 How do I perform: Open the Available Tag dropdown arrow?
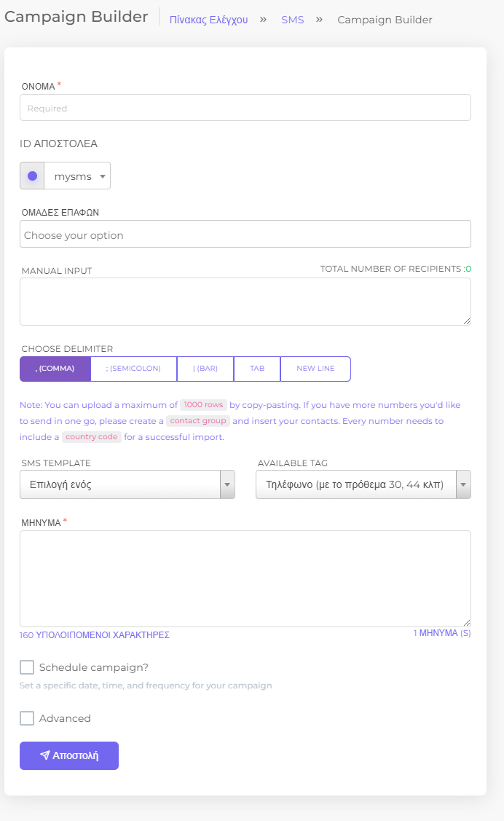(x=463, y=484)
